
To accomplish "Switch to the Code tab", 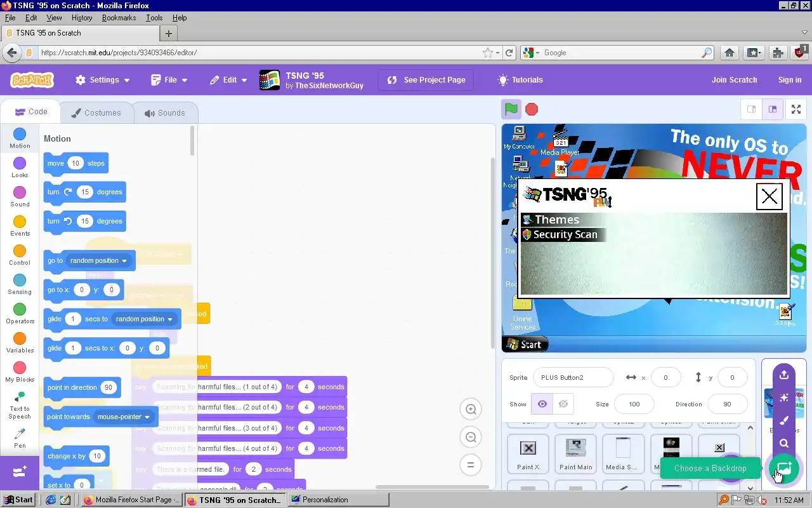I will pos(31,112).
